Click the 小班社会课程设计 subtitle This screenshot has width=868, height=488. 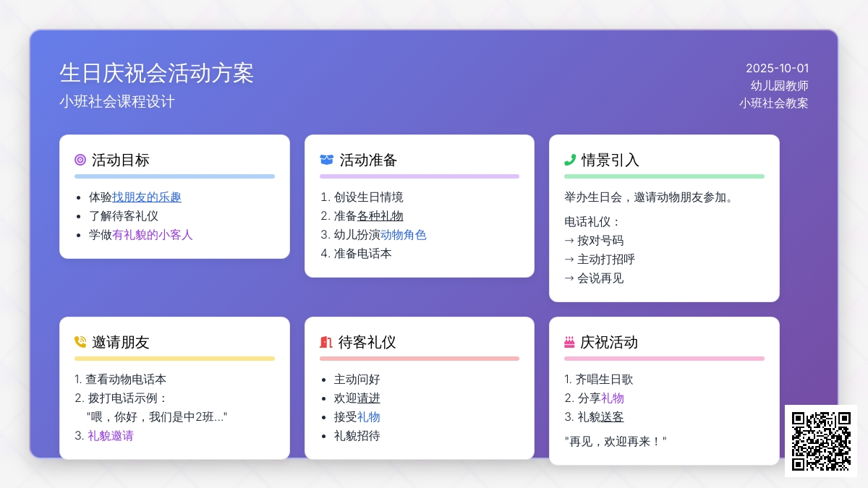pos(117,102)
